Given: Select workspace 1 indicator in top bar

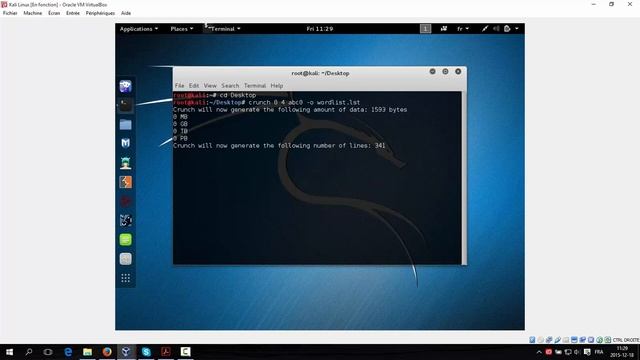Looking at the screenshot, I should 425,29.
